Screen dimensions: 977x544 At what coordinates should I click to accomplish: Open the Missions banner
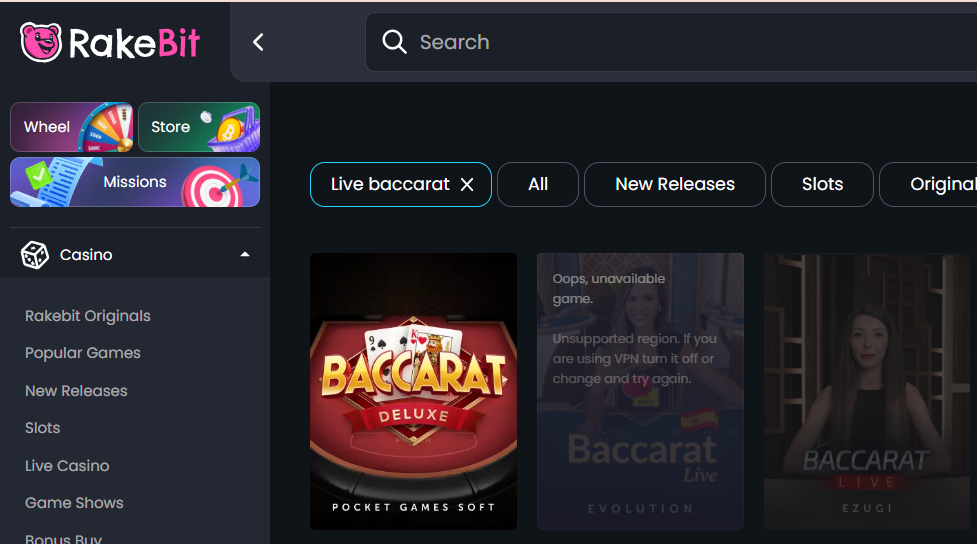(x=135, y=182)
